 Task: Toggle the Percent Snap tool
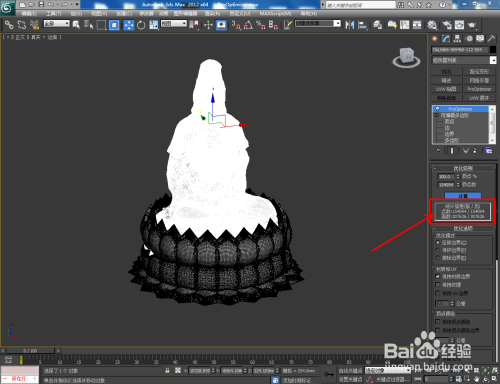261,25
